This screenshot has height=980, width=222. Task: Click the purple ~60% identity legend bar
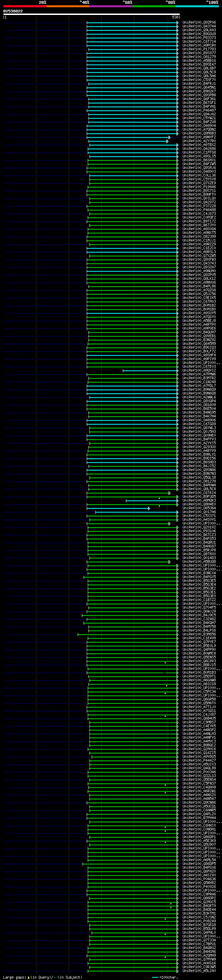click(x=111, y=6)
